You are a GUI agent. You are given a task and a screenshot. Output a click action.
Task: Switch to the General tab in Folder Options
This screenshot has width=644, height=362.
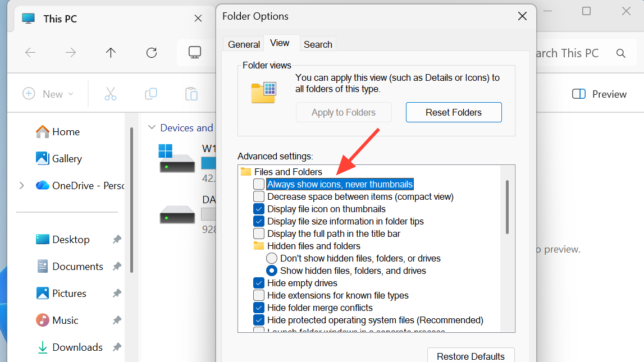point(243,44)
